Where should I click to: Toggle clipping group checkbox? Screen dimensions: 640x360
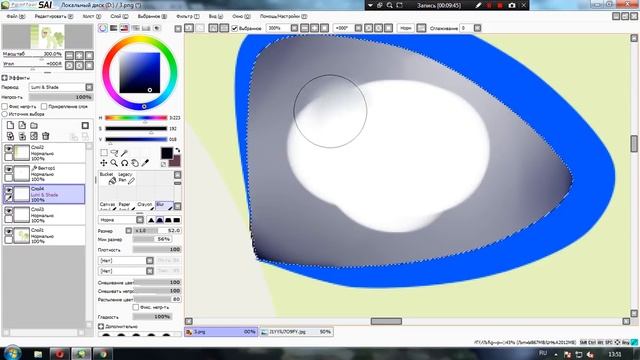pyautogui.click(x=44, y=107)
